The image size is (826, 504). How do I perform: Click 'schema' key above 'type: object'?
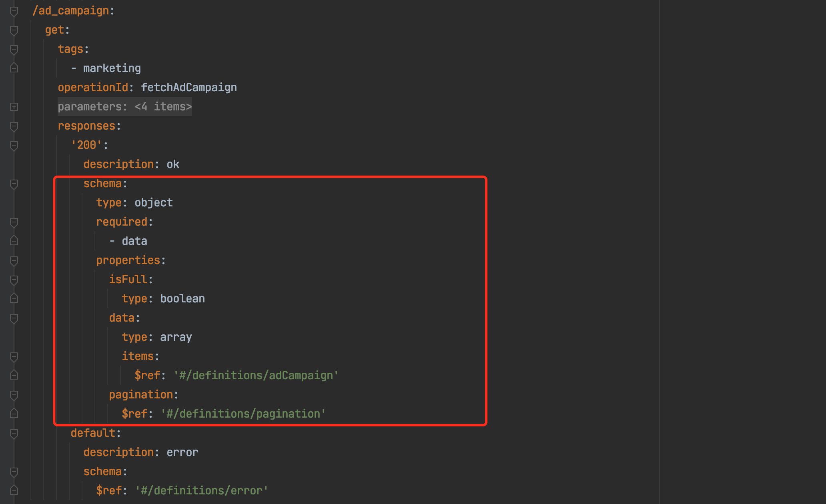(102, 184)
